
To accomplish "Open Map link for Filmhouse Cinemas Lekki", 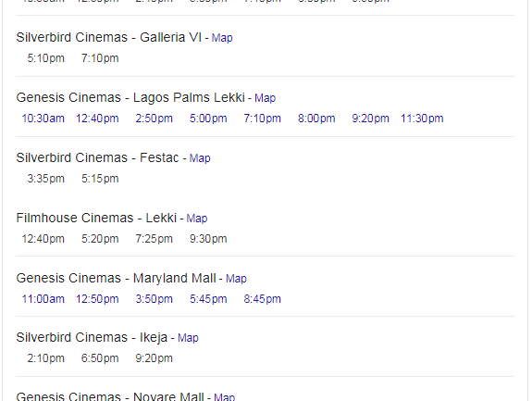I will (197, 219).
